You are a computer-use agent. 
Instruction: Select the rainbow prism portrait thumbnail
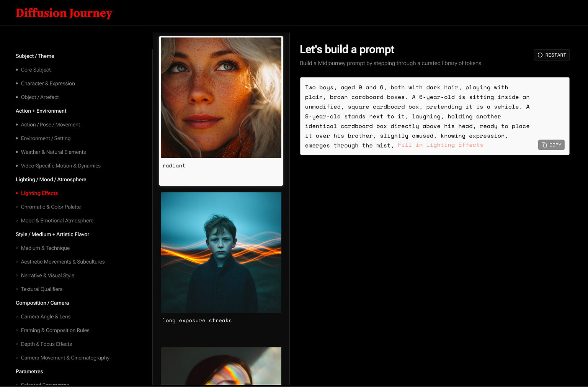(x=221, y=366)
